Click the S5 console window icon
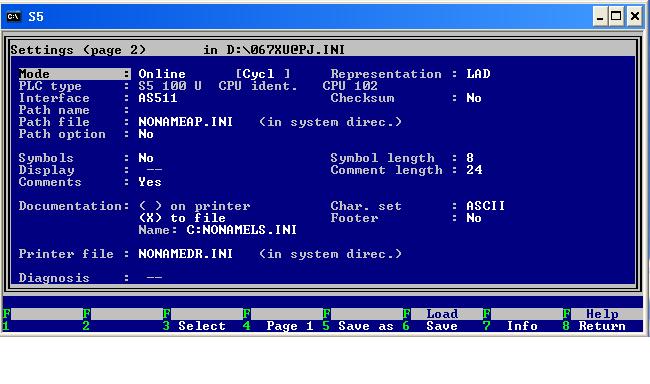Viewport: 650px width, 384px height. 14,17
